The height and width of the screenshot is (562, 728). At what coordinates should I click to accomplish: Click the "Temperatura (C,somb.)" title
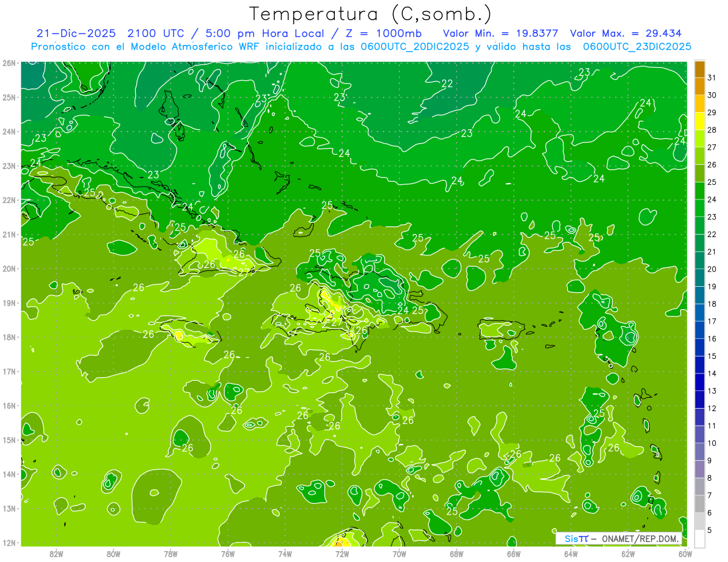click(370, 14)
